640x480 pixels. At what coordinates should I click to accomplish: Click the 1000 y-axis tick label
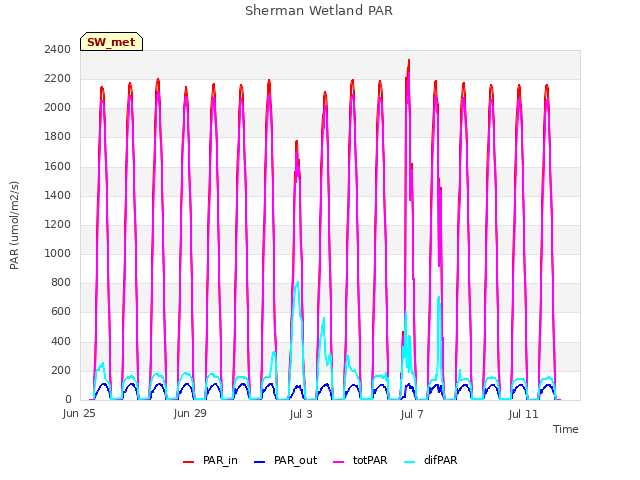pos(58,253)
